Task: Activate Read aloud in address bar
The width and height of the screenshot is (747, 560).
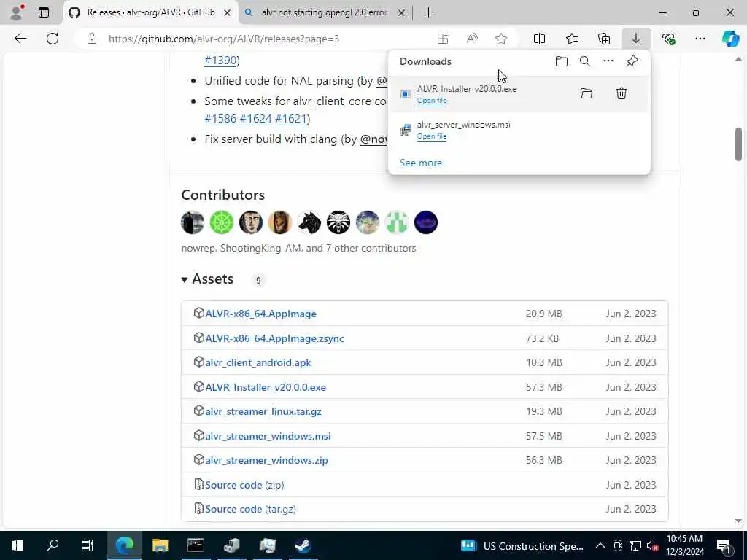Action: 472,39
